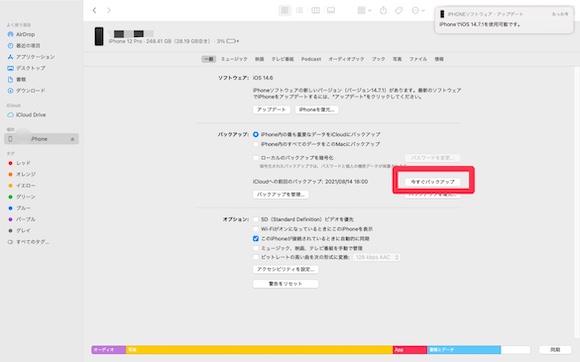Select the グリーン tag
This screenshot has height=362, width=580.
pyautogui.click(x=22, y=197)
